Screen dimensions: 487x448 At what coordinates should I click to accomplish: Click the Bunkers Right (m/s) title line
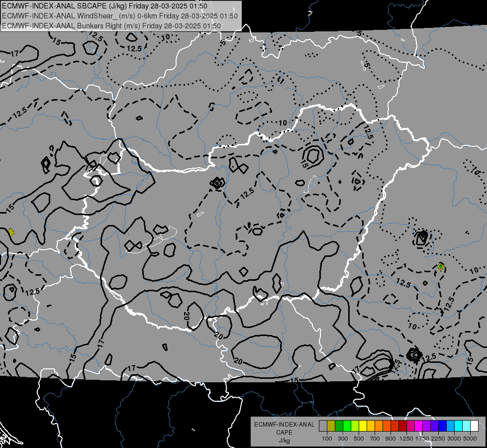tap(111, 26)
